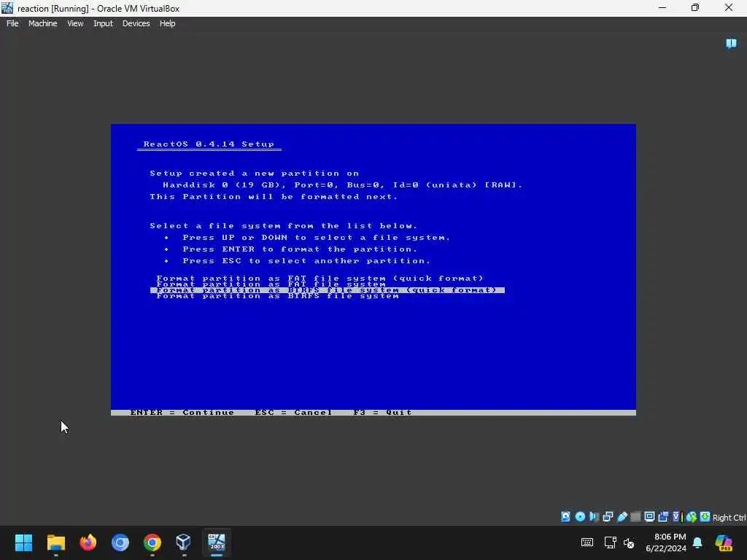Click the audio status icon
Image resolution: width=747 pixels, height=560 pixels.
click(594, 517)
